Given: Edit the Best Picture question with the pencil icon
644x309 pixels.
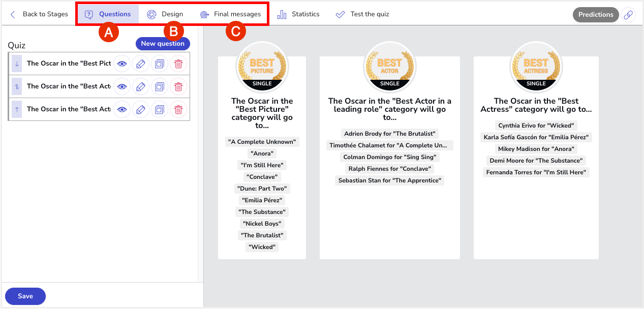Looking at the screenshot, I should tap(141, 64).
